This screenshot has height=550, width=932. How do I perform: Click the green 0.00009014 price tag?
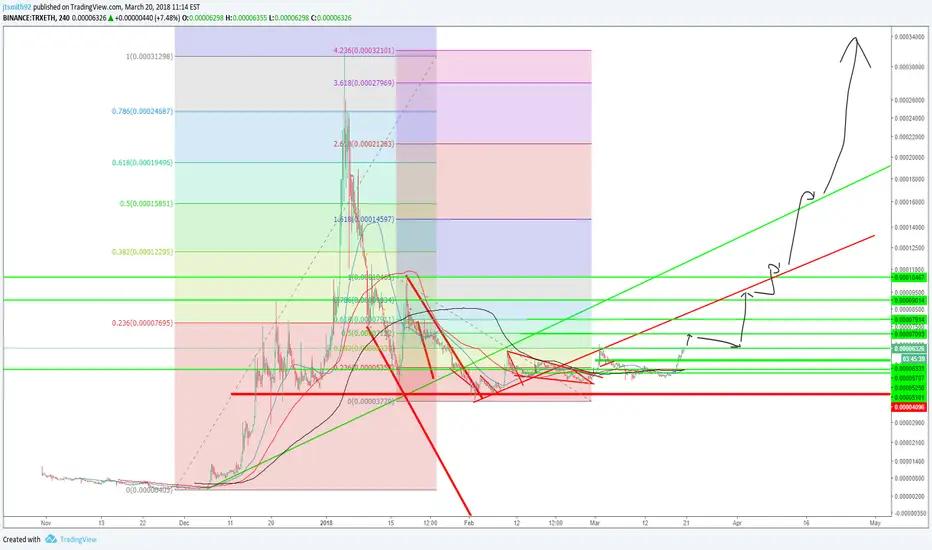tap(909, 300)
